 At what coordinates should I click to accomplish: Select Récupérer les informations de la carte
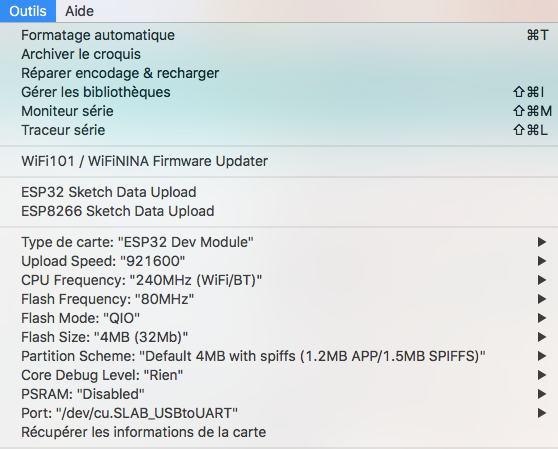coord(279,432)
